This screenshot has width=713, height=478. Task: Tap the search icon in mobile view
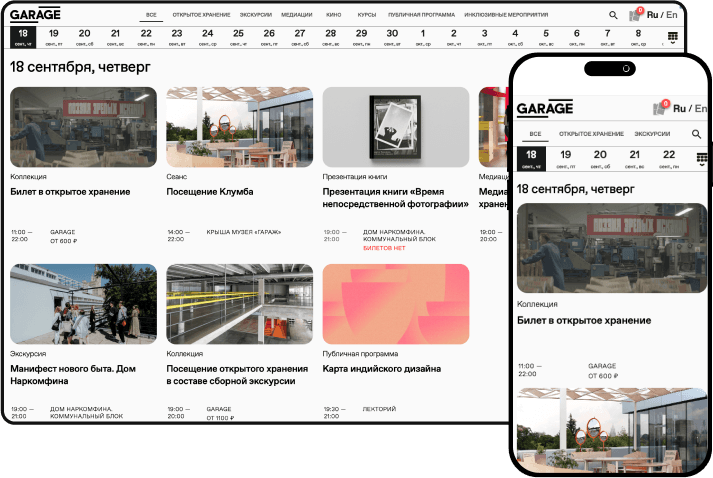click(696, 134)
